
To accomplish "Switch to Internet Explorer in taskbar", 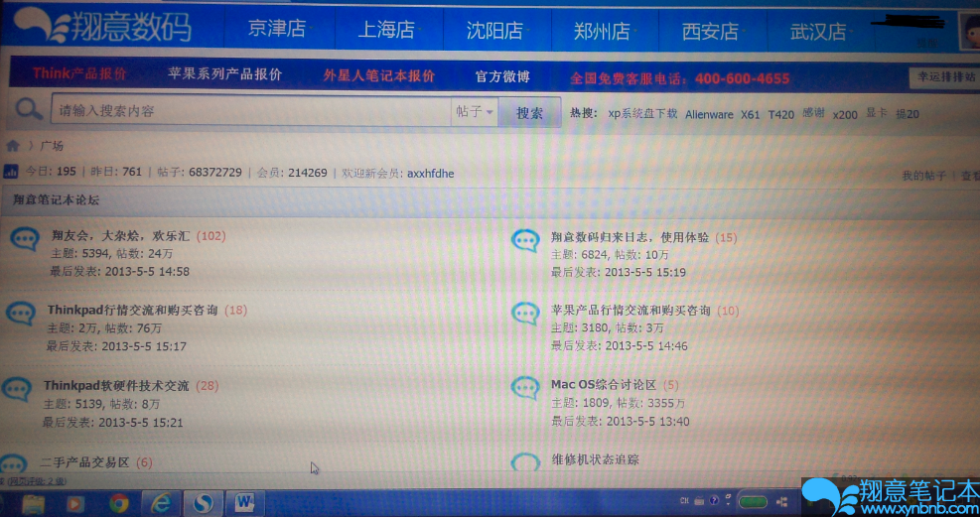I will coord(161,503).
